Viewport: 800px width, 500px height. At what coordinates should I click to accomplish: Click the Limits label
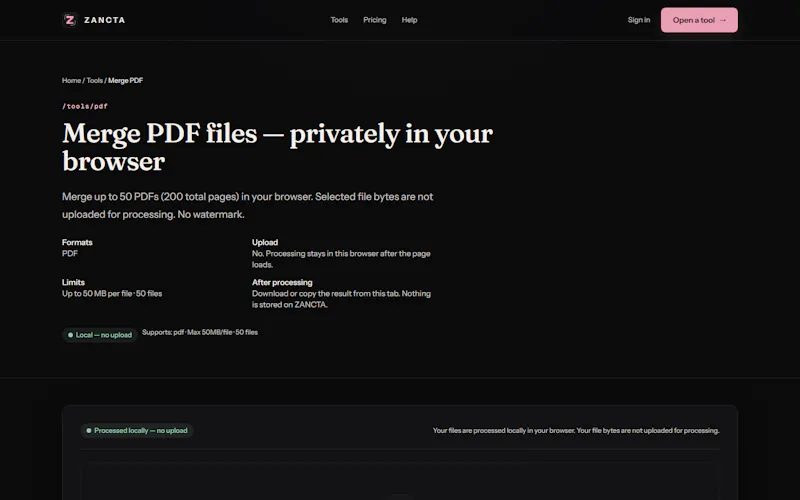(73, 282)
